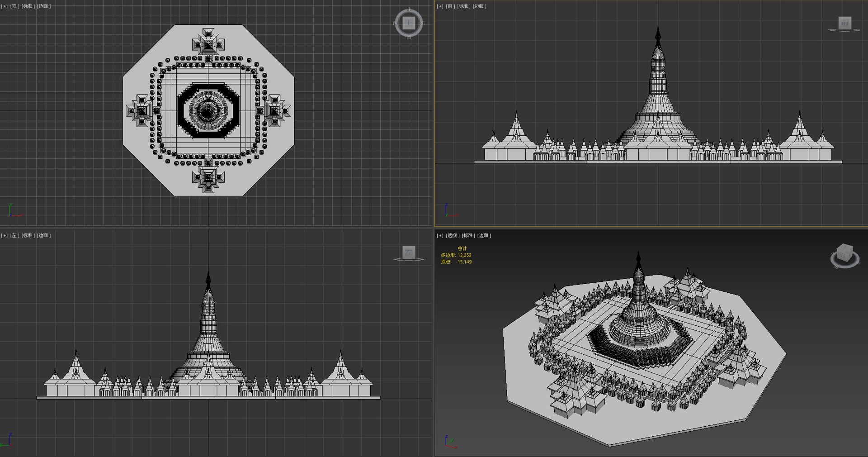Open the [左] view label menu
Screen dimensions: 868x457
click(x=15, y=236)
